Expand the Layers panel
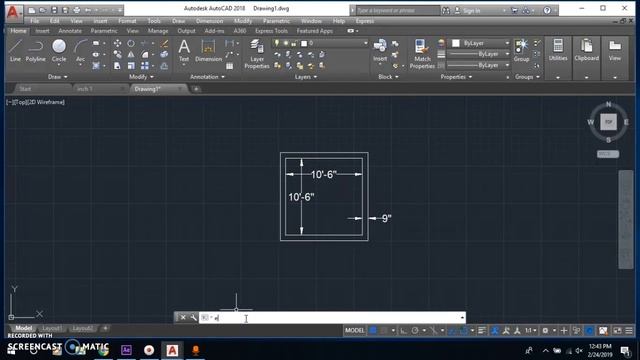The image size is (640, 360). 306,77
